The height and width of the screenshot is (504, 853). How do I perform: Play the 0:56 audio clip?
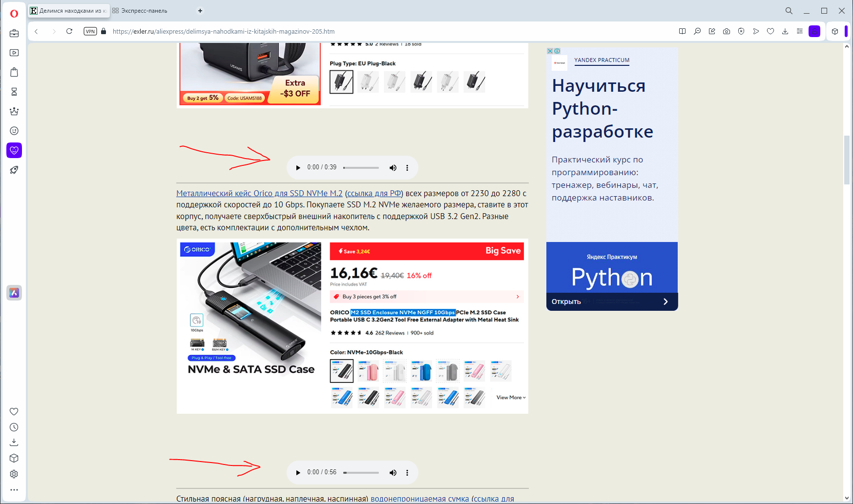click(298, 473)
